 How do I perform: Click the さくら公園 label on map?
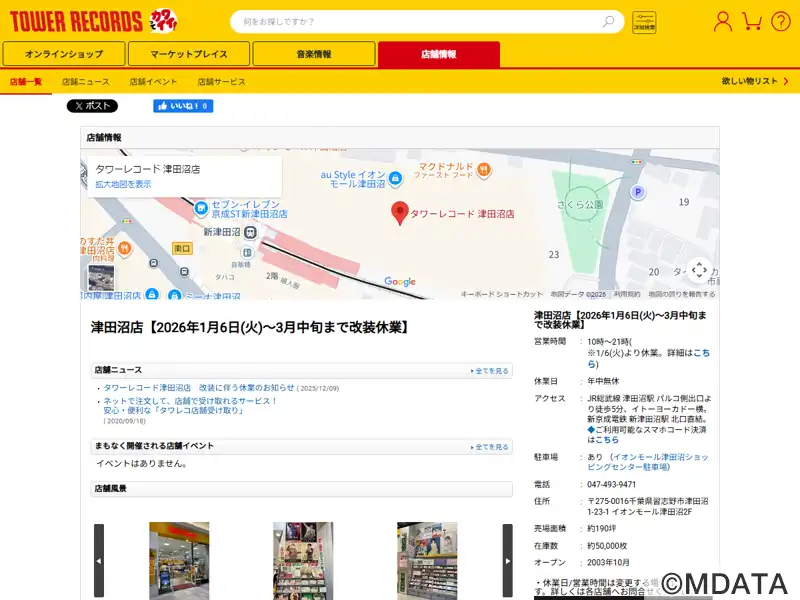[x=580, y=205]
